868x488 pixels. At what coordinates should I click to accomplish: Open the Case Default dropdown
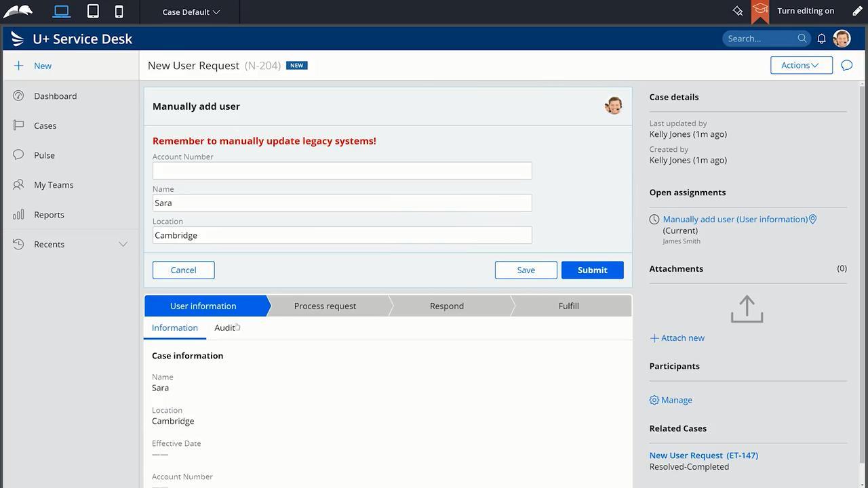tap(191, 12)
